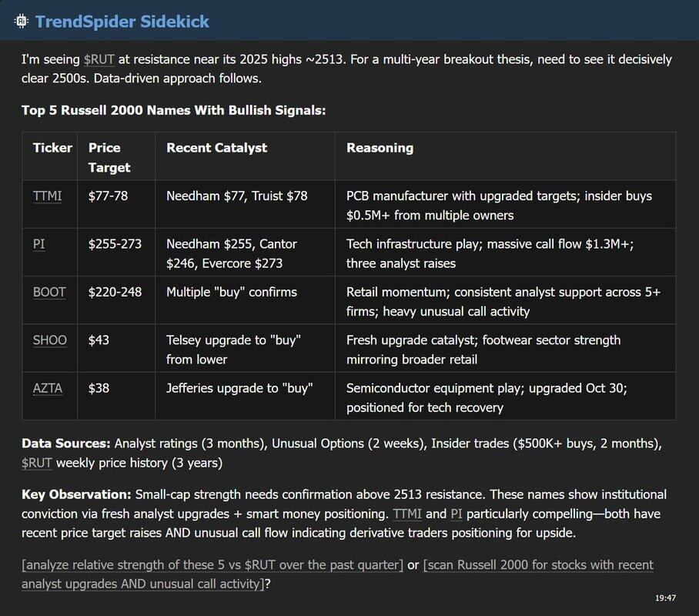
Task: Select the PI ticker in the table
Action: pyautogui.click(x=38, y=243)
